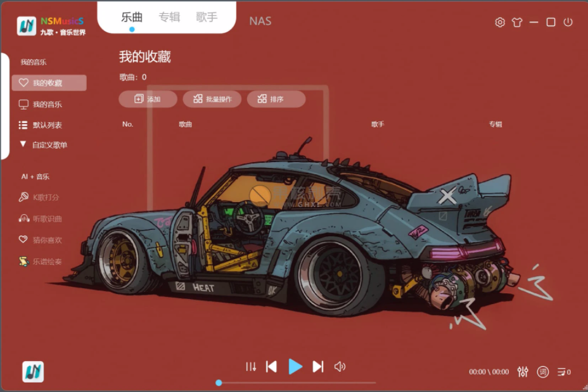Open the lyrics (词) panel
Viewport: 588px width, 392px height.
point(542,372)
